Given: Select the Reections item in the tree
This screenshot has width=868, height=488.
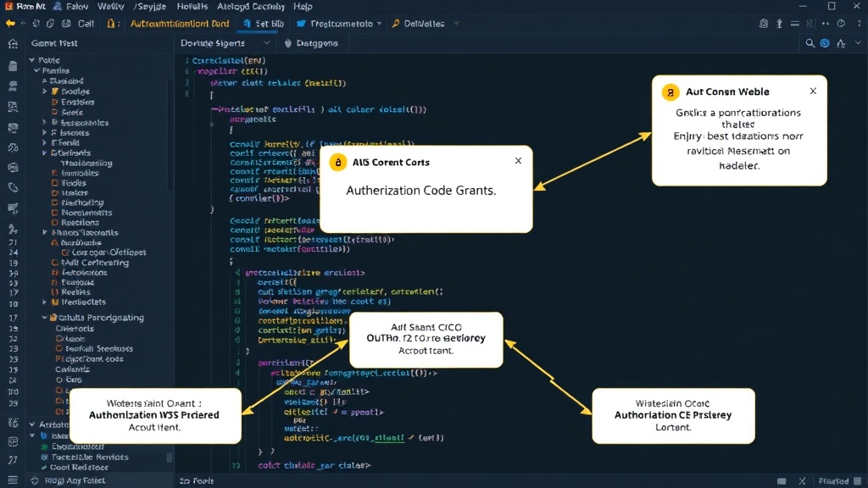Looking at the screenshot, I should pyautogui.click(x=80, y=223).
